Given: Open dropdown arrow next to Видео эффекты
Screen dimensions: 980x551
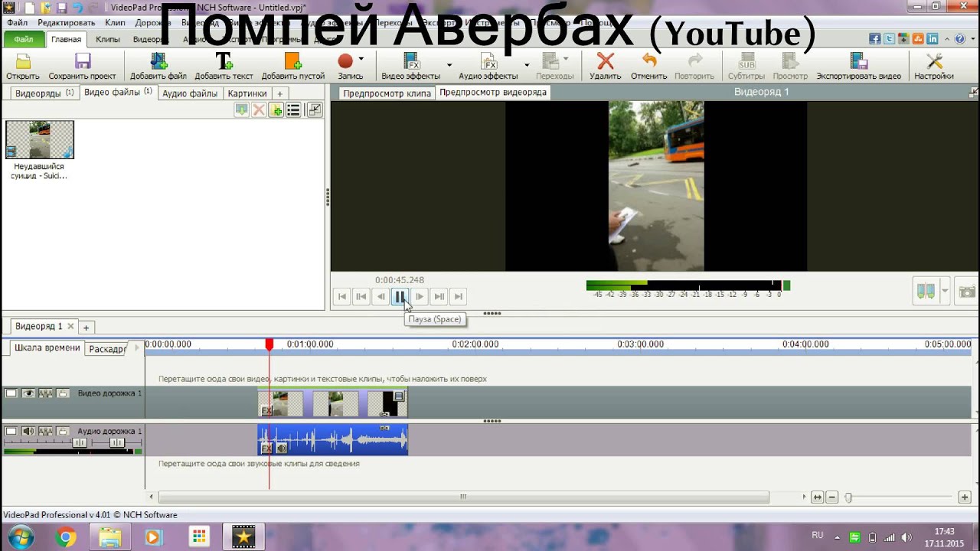Looking at the screenshot, I should click(x=449, y=66).
